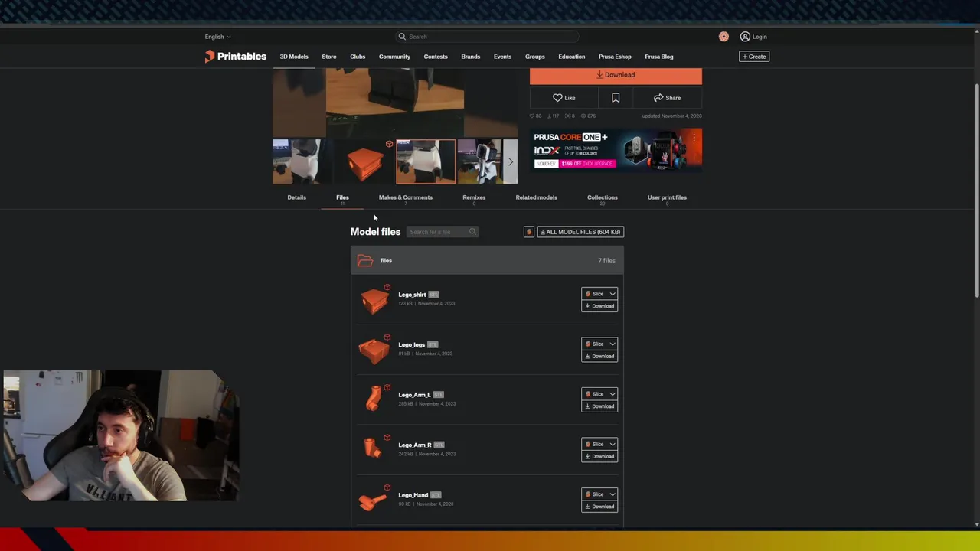Image resolution: width=980 pixels, height=551 pixels.
Task: Open the Lego_shirt model thumbnail
Action: click(x=374, y=300)
